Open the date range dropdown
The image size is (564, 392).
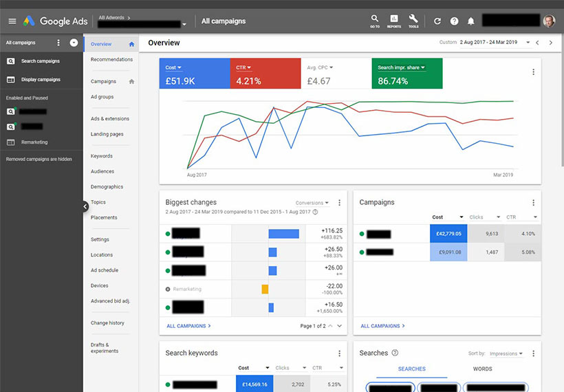tap(495, 43)
